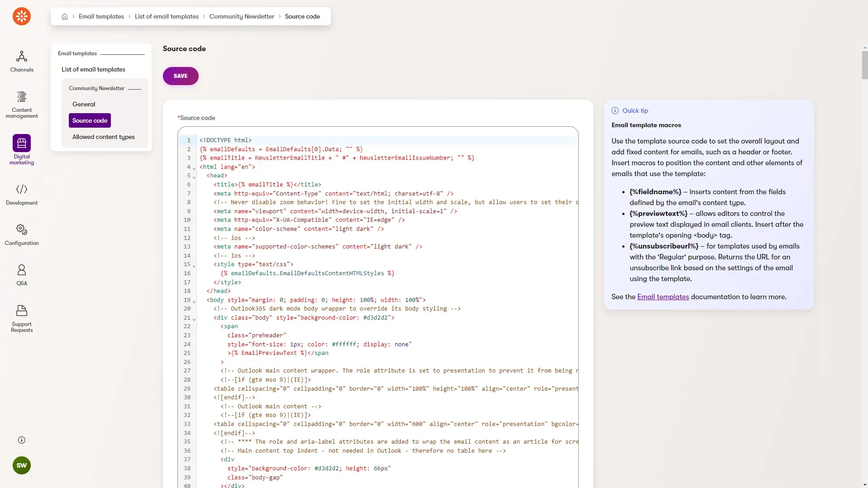
Task: Collapse the body tag fold on line 19
Action: pyautogui.click(x=194, y=301)
